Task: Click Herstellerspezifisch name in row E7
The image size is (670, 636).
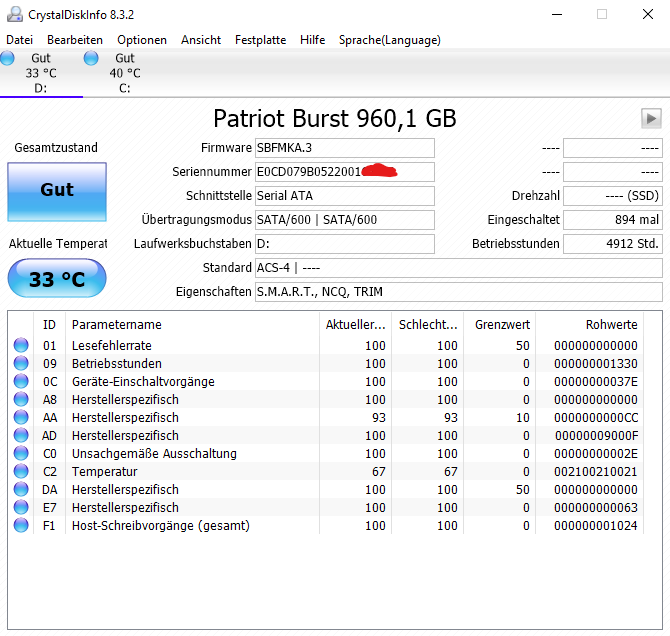Action: 125,507
